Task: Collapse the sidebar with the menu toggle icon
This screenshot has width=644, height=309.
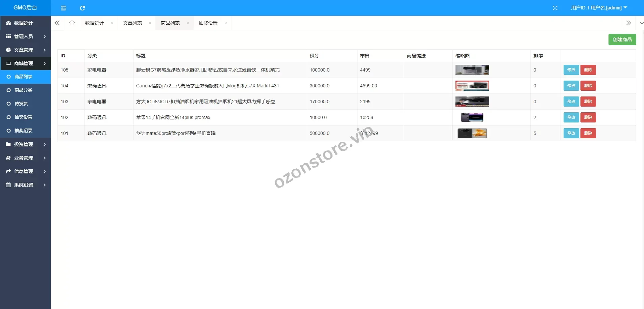Action: click(64, 8)
